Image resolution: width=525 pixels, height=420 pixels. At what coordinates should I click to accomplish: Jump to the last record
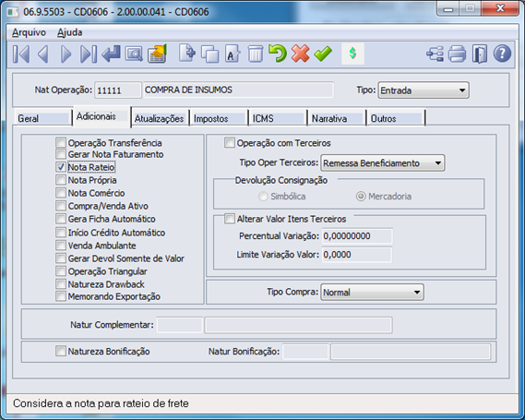pos(89,54)
